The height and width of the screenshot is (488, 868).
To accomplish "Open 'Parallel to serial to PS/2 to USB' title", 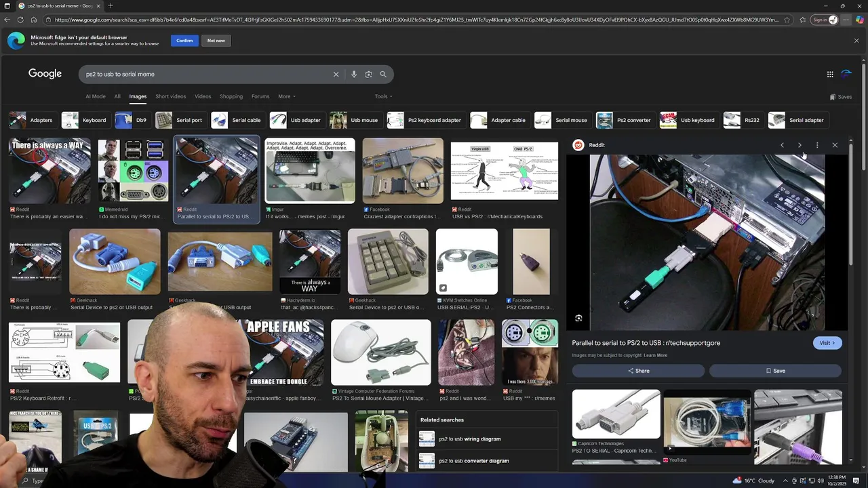I will tap(646, 343).
